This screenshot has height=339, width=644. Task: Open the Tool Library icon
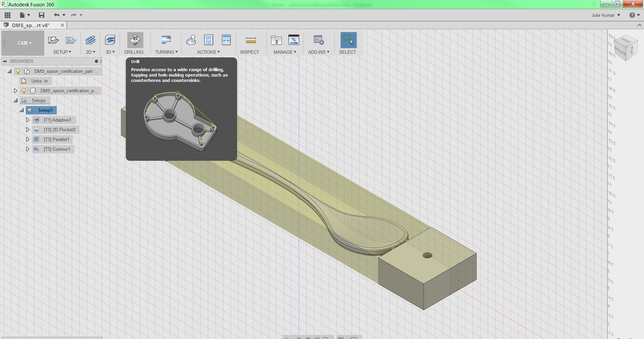276,40
